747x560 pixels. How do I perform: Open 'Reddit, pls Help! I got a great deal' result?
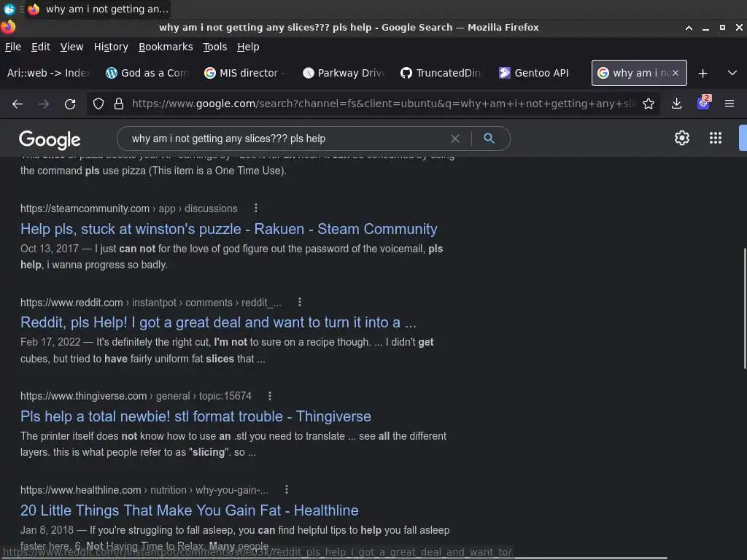(218, 322)
